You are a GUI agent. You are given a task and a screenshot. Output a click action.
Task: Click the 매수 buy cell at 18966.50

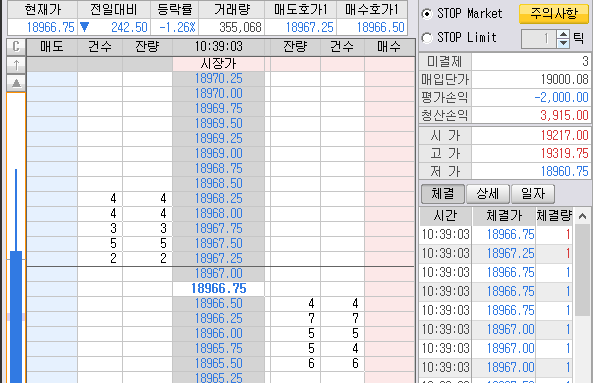(x=390, y=304)
